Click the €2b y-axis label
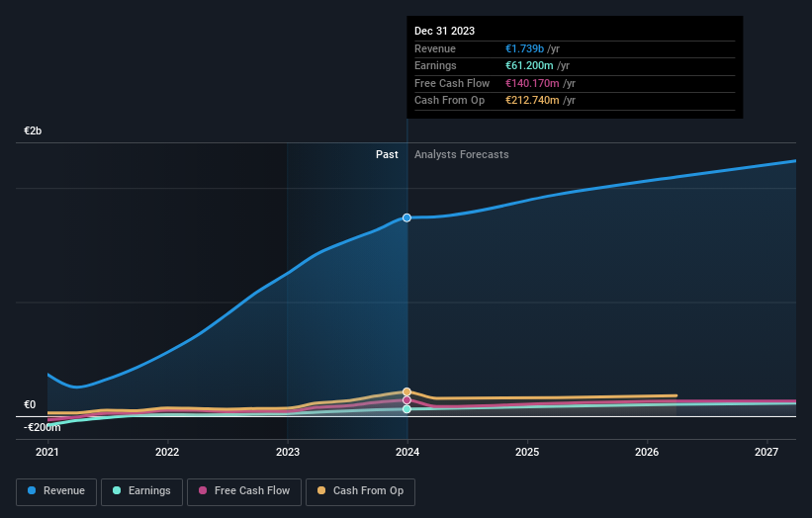Screen dimensions: 812x518 click(33, 130)
